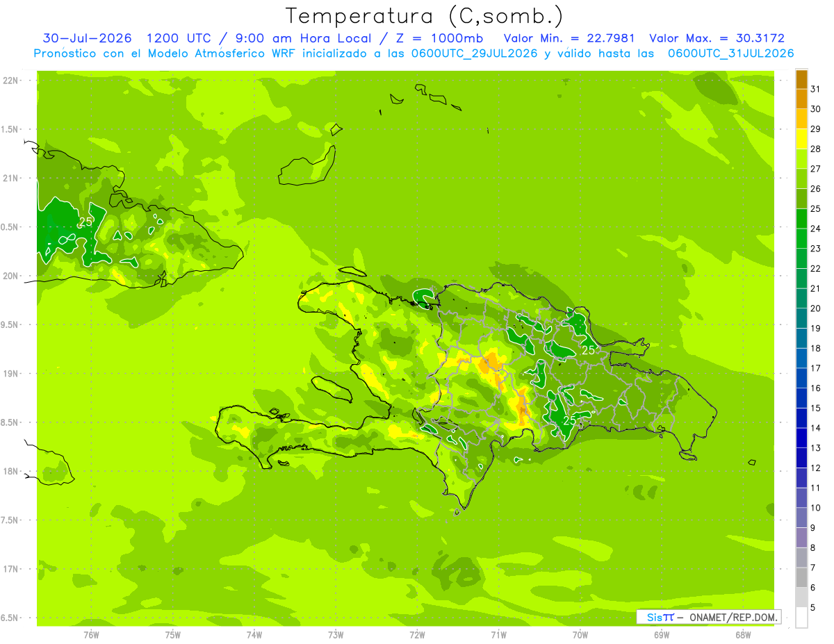Click the 18N latitude axis label
Screen dimensions: 834x644
[x=10, y=471]
